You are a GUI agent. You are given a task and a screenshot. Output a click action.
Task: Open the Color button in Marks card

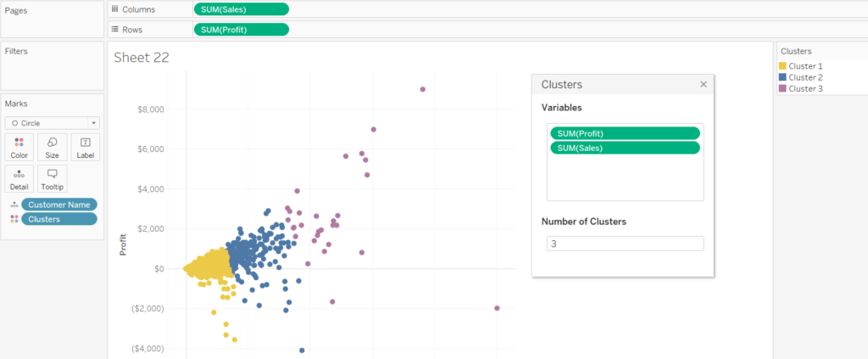(x=19, y=147)
